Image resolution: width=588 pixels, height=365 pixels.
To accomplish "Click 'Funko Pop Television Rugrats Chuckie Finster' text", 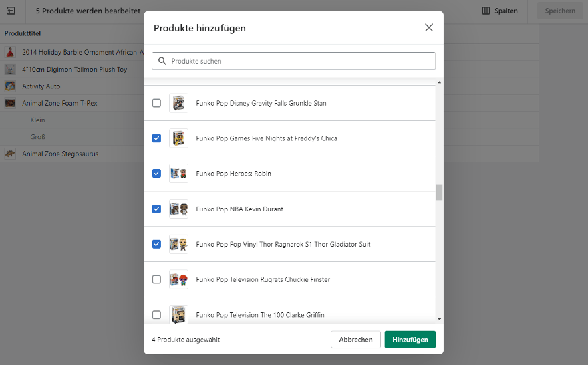I will 263,279.
